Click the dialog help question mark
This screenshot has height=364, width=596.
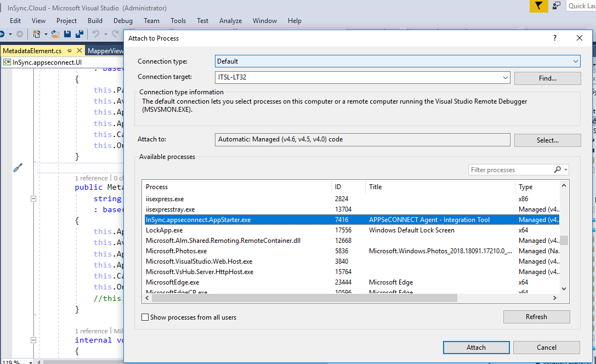[x=555, y=38]
